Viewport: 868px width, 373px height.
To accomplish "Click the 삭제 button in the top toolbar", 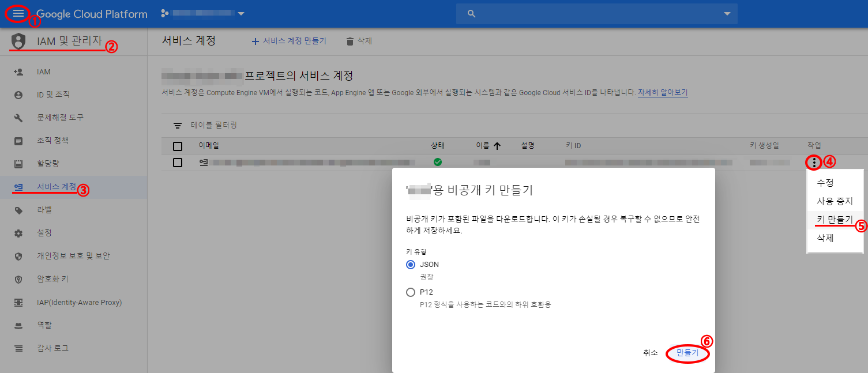I will pos(359,41).
